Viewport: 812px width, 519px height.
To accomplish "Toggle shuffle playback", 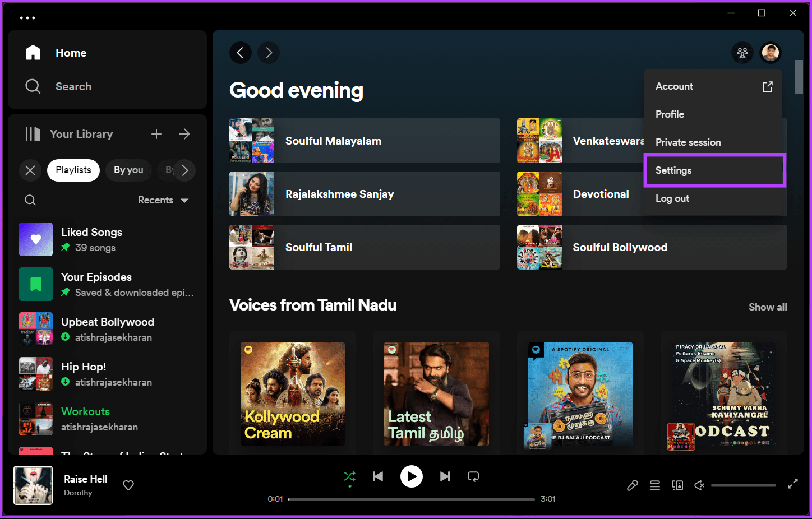I will coord(350,476).
